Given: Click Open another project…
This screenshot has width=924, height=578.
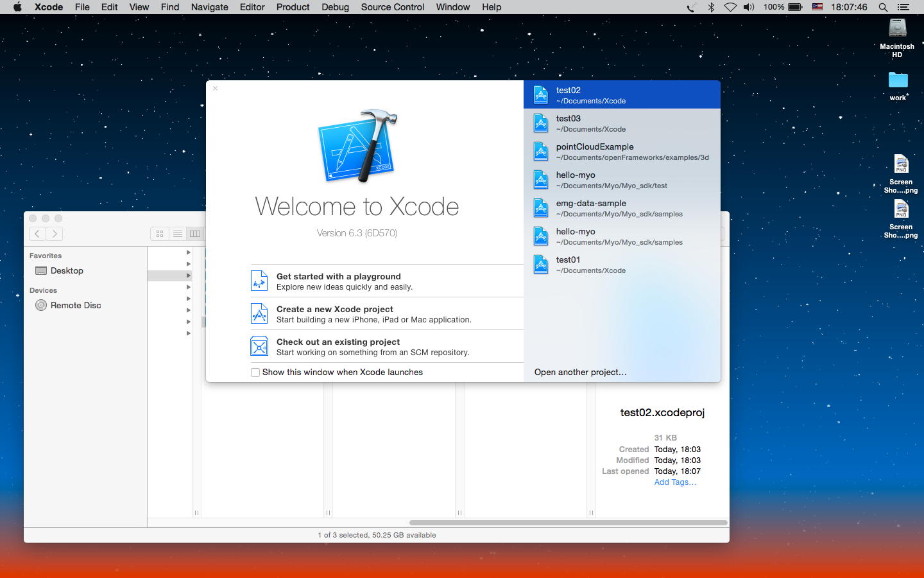Looking at the screenshot, I should pos(581,372).
